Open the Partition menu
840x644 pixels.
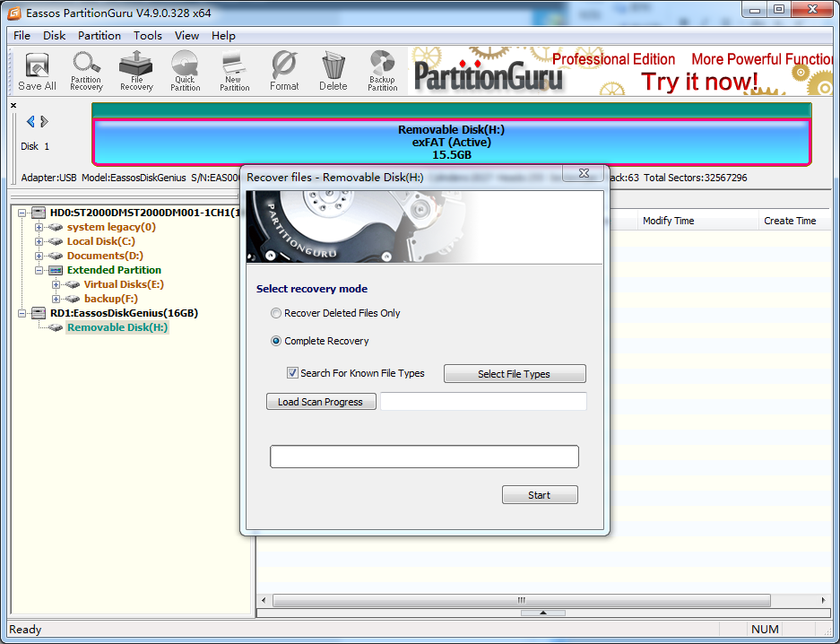pyautogui.click(x=100, y=35)
